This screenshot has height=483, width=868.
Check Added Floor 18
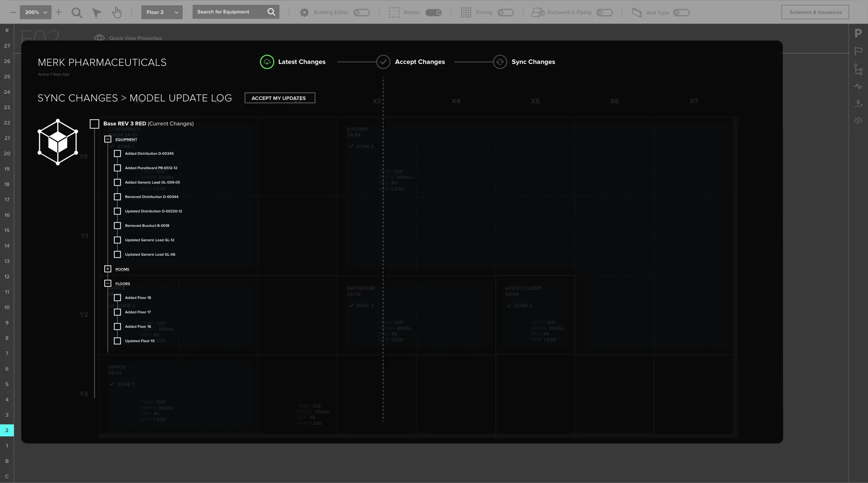pyautogui.click(x=117, y=298)
